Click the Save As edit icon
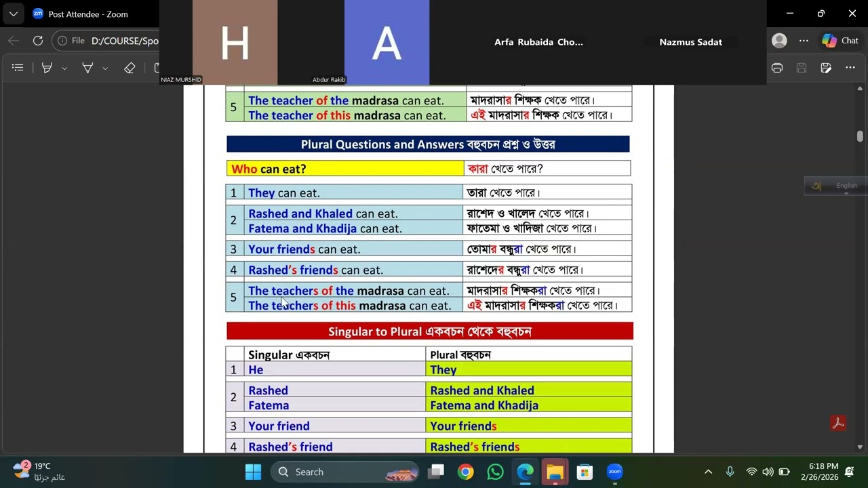868x488 pixels. tap(826, 68)
